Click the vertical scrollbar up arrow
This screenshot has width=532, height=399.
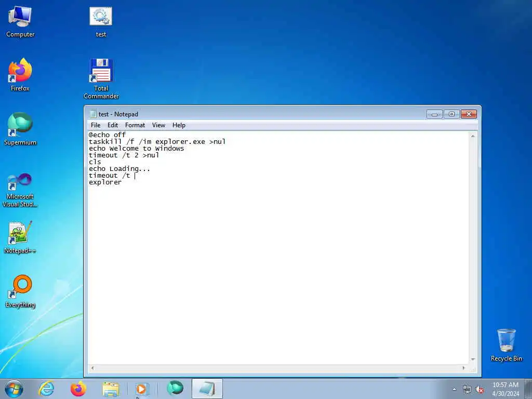pos(473,136)
